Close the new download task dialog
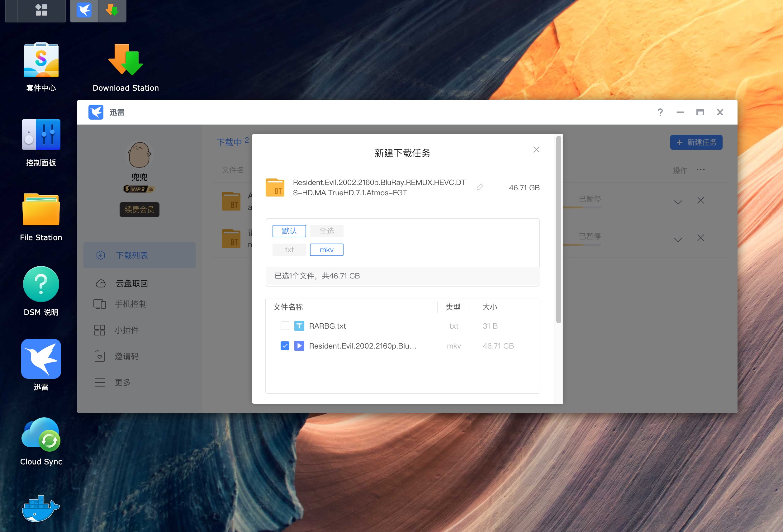Viewport: 783px width, 532px height. click(x=536, y=150)
